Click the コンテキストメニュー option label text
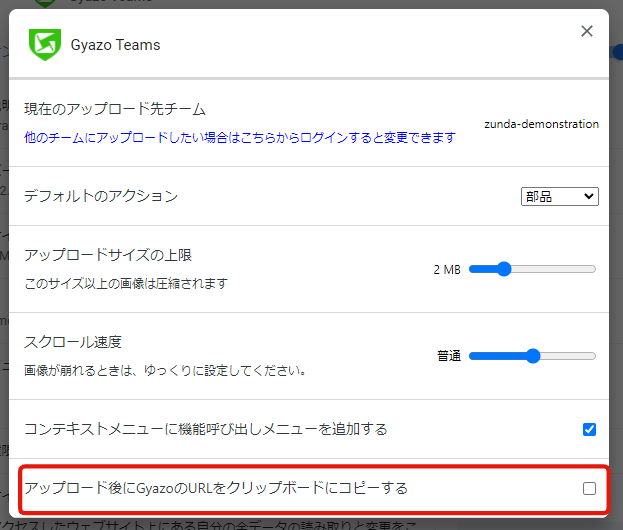The image size is (623, 530). pos(205,429)
